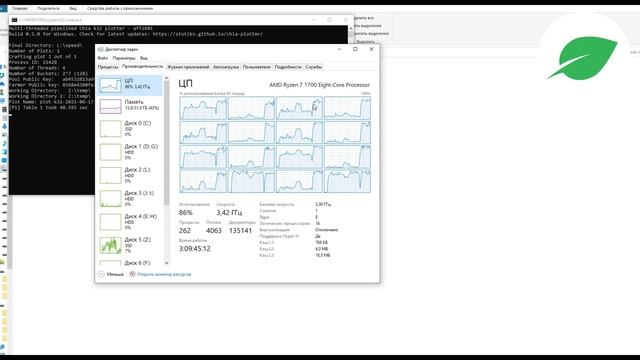Select Диск 0 (C:) in the sidebar
The width and height of the screenshot is (640, 360).
(129, 129)
